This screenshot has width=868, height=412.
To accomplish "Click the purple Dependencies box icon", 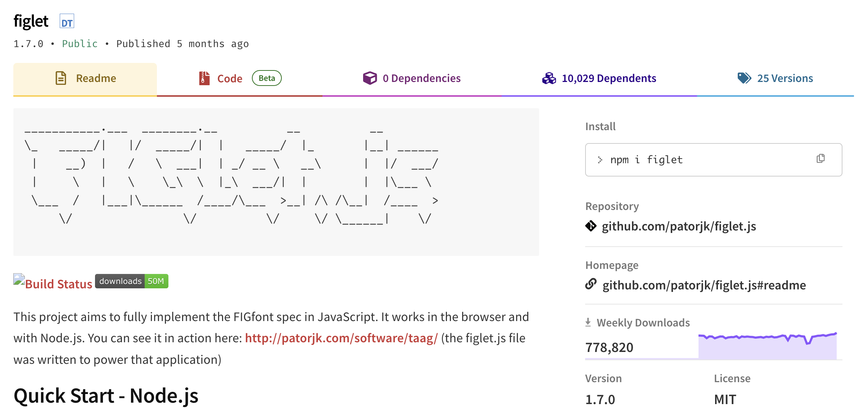I will tap(370, 78).
